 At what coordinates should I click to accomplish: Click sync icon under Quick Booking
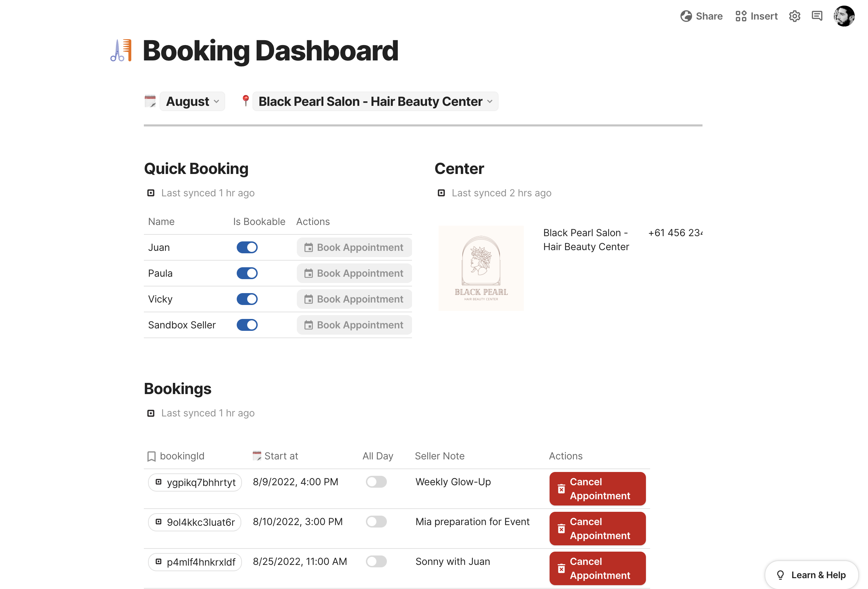(151, 193)
